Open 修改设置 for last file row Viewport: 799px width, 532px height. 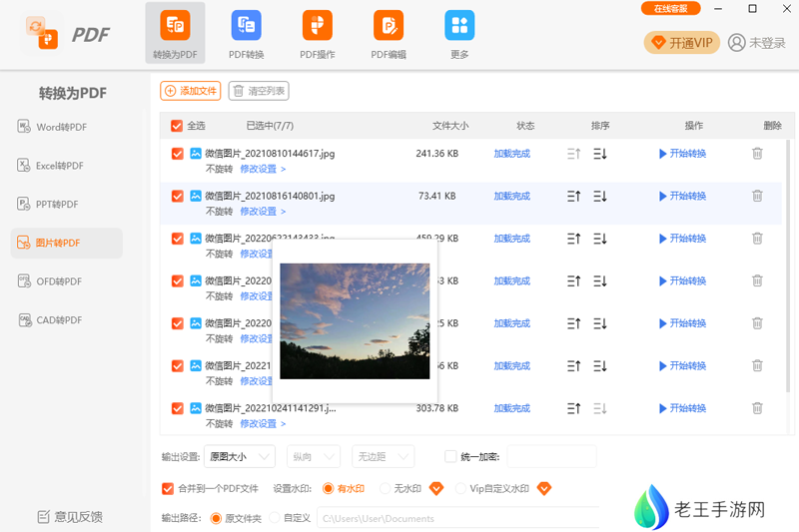263,423
